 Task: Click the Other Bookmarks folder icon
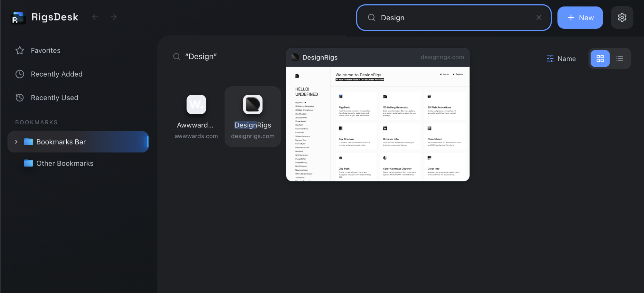28,163
